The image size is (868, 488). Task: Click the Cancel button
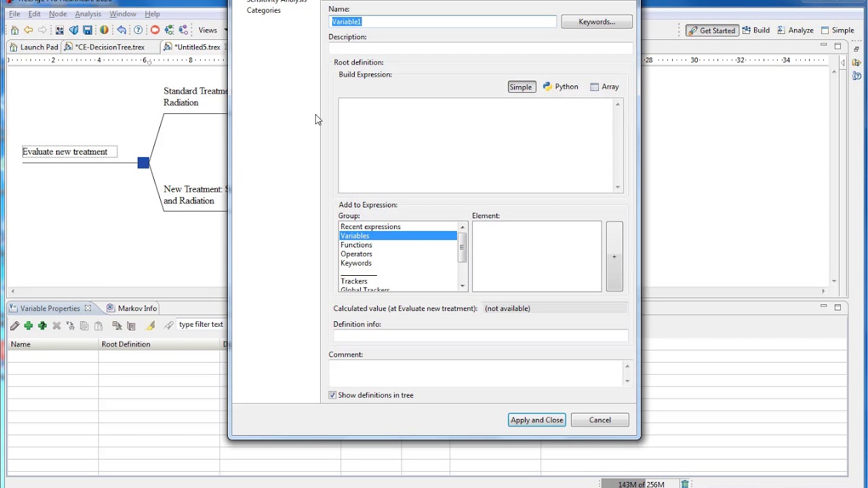pos(600,420)
